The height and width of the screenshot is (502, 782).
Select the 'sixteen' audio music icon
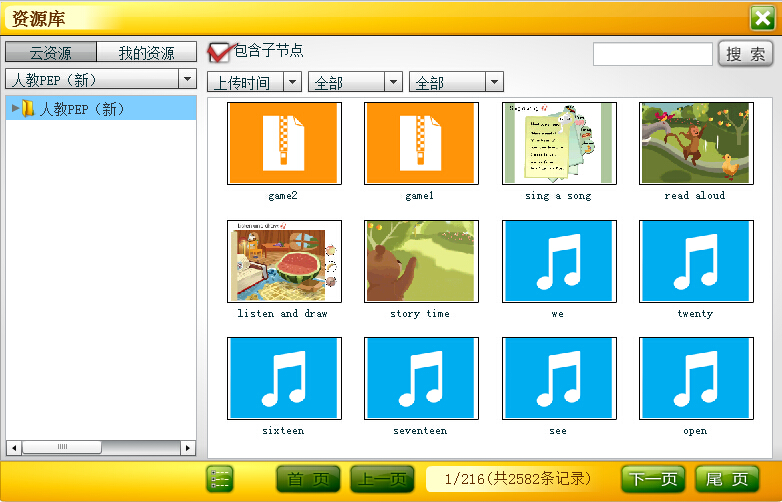pos(284,378)
